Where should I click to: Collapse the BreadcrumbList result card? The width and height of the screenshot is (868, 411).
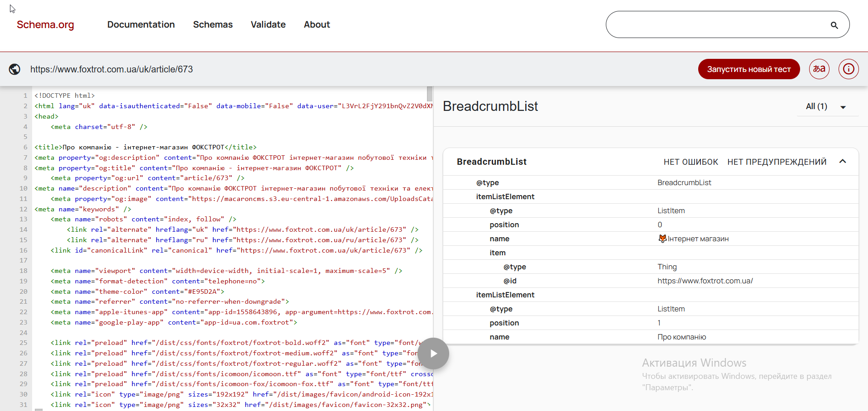[x=843, y=162]
